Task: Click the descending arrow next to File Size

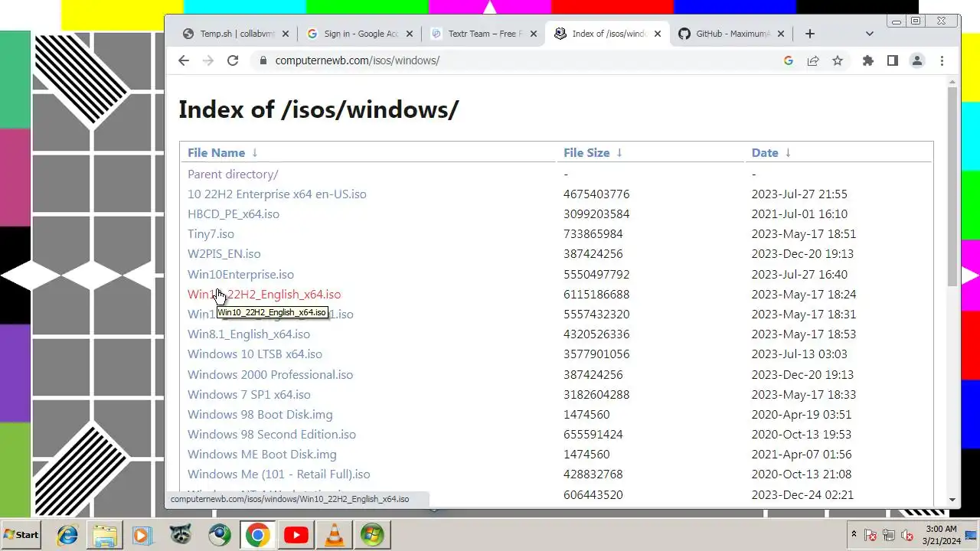Action: click(x=619, y=153)
